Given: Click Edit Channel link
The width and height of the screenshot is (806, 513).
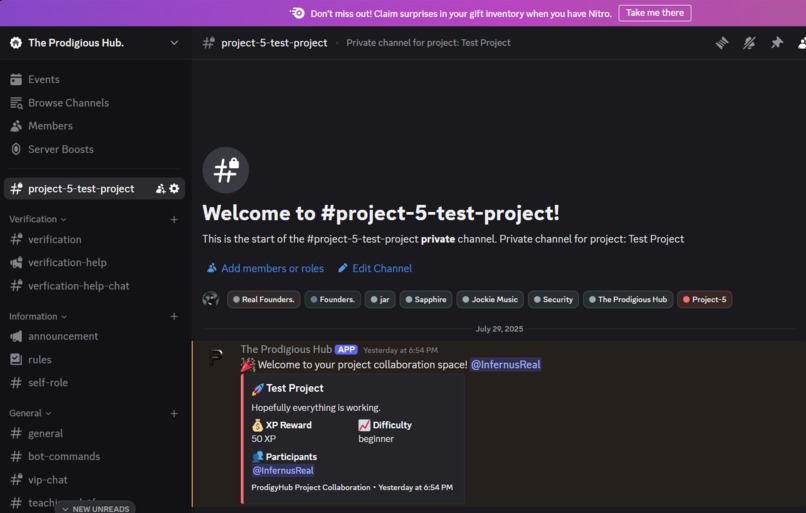Looking at the screenshot, I should pos(375,268).
